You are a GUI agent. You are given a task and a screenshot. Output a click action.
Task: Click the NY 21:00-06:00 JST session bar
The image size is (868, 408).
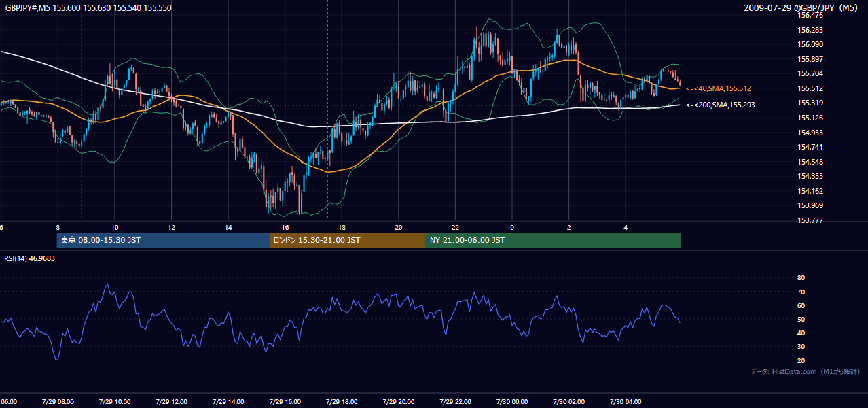click(554, 240)
